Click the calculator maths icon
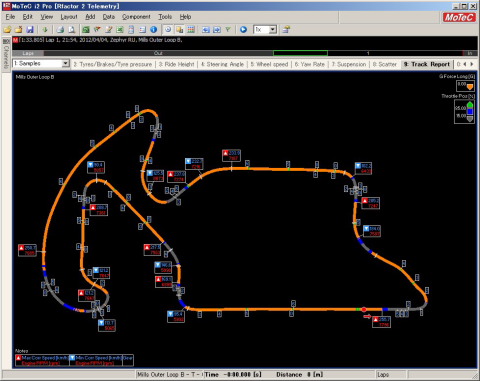This screenshot has height=381, width=480. (131, 30)
